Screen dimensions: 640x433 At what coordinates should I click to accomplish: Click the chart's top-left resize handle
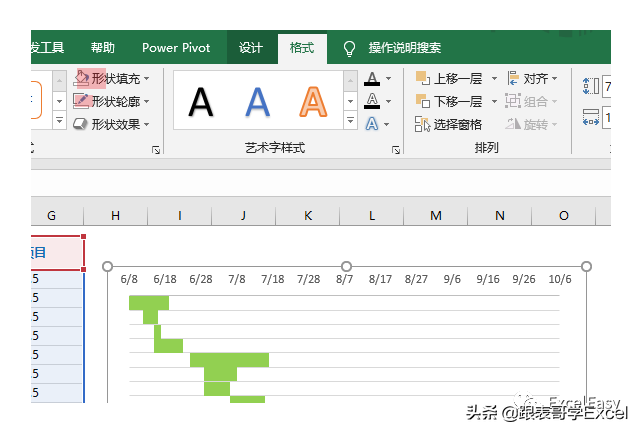(x=107, y=266)
